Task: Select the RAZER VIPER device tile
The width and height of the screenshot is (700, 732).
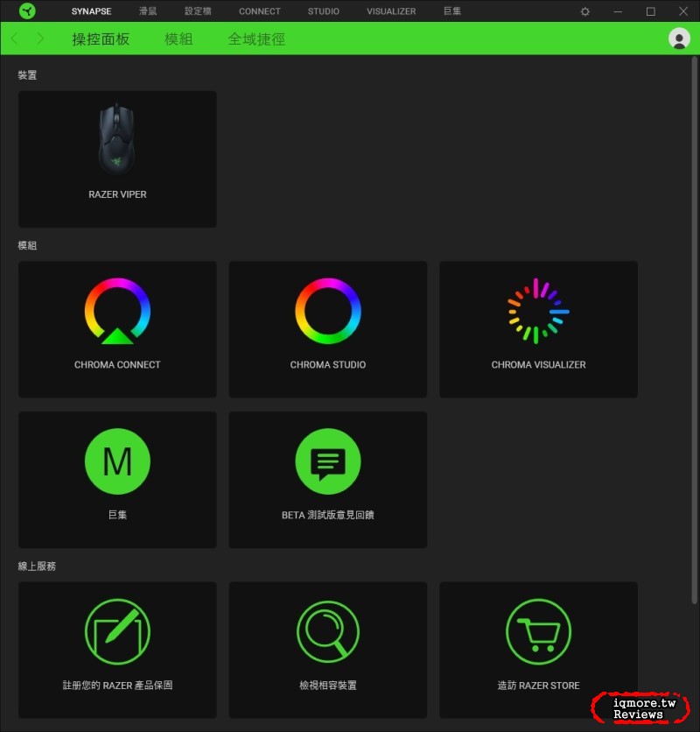Action: [117, 158]
